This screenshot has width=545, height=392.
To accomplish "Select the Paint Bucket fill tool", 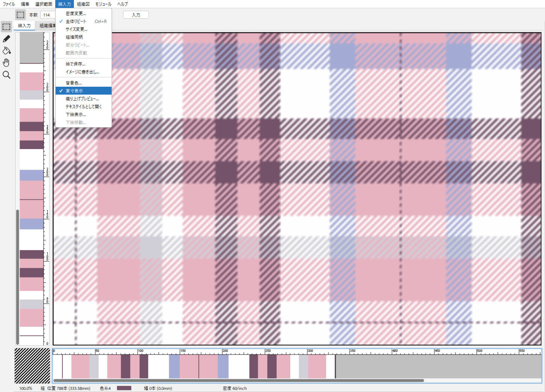I will (6, 51).
